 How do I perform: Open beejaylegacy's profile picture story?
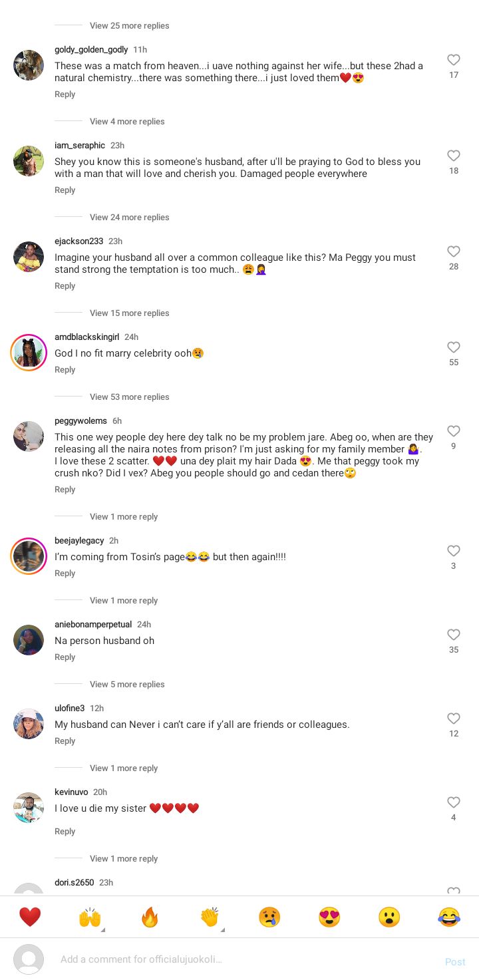(x=29, y=556)
